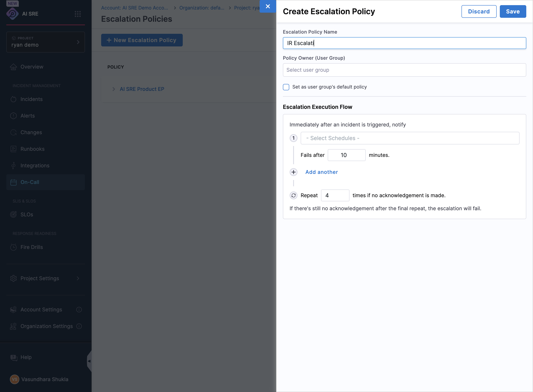Image resolution: width=533 pixels, height=392 pixels.
Task: Click the Integrations sidebar icon
Action: pos(13,166)
